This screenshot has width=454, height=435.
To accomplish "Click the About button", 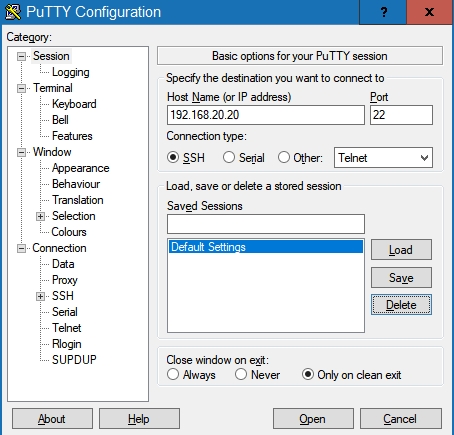I will click(52, 419).
